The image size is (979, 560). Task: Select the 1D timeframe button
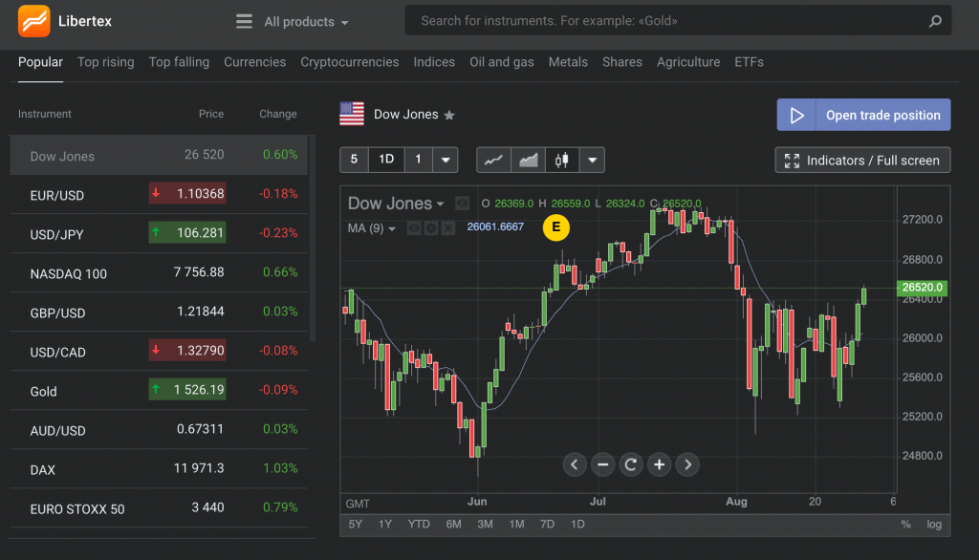(x=386, y=160)
